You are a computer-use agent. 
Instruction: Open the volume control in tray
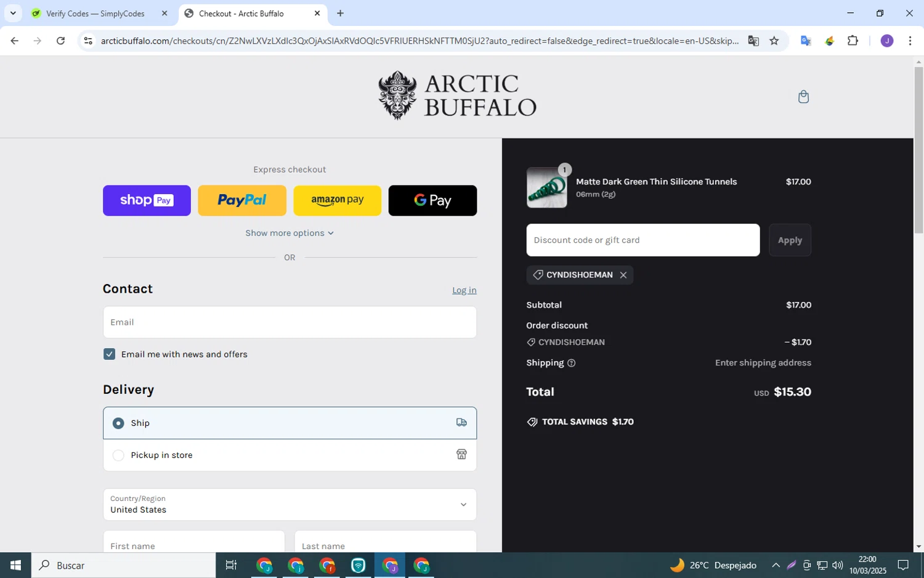tap(837, 565)
